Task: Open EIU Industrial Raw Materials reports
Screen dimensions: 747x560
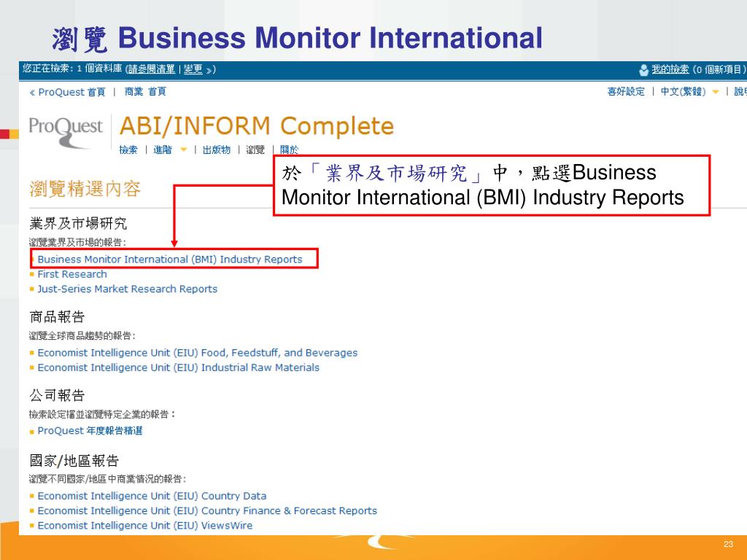Action: (x=178, y=367)
